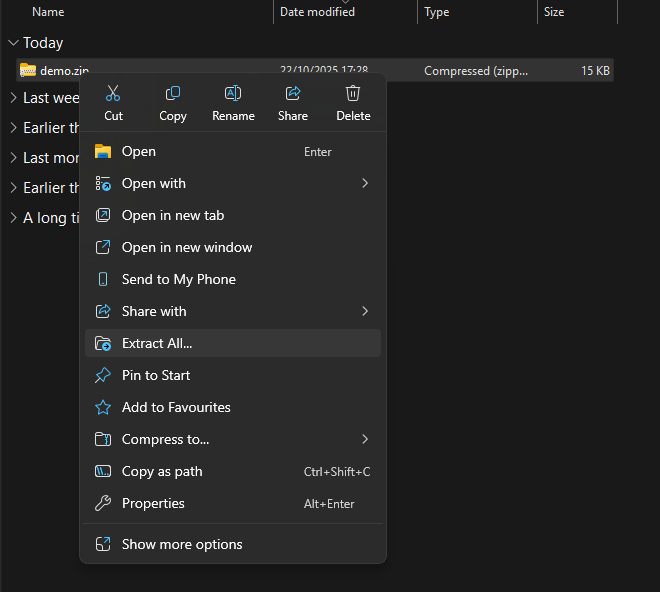
Task: Select Extract All… from context menu
Action: pyautogui.click(x=157, y=343)
